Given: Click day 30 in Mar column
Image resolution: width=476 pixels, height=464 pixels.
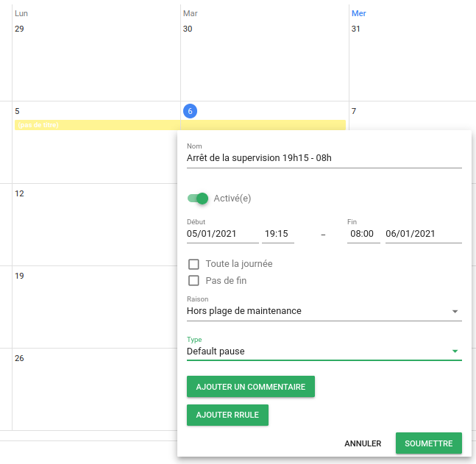Looking at the screenshot, I should point(188,29).
